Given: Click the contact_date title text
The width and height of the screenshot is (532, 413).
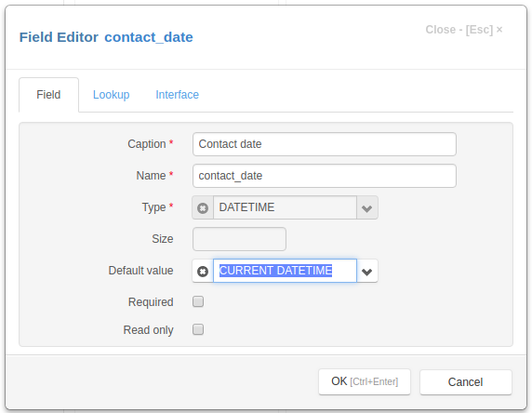Looking at the screenshot, I should coord(149,37).
